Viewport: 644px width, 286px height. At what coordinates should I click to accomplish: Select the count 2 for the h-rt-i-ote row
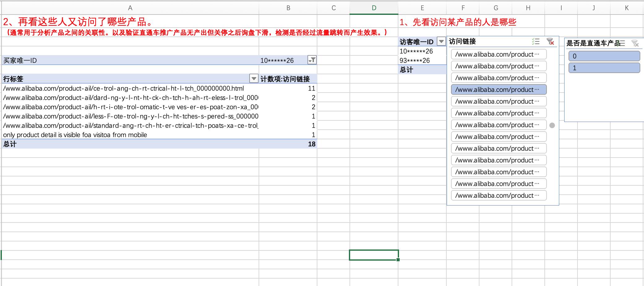288,107
